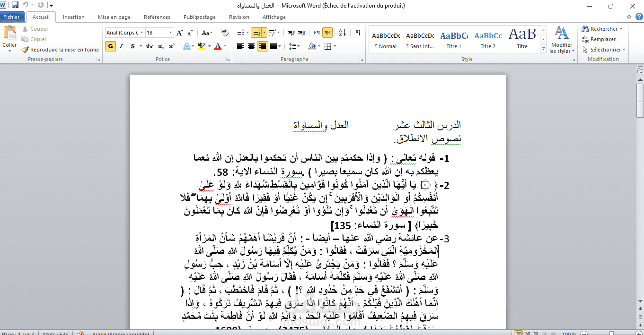
Task: Toggle right-to-left text direction
Action: coord(327,33)
